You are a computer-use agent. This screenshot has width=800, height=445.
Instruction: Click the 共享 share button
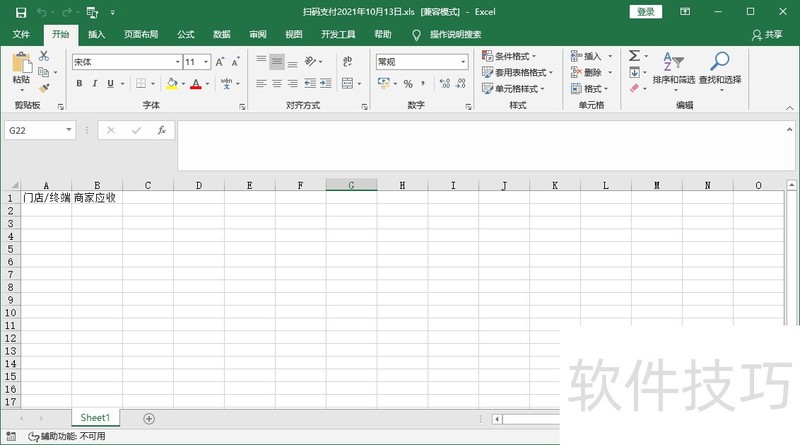point(767,34)
